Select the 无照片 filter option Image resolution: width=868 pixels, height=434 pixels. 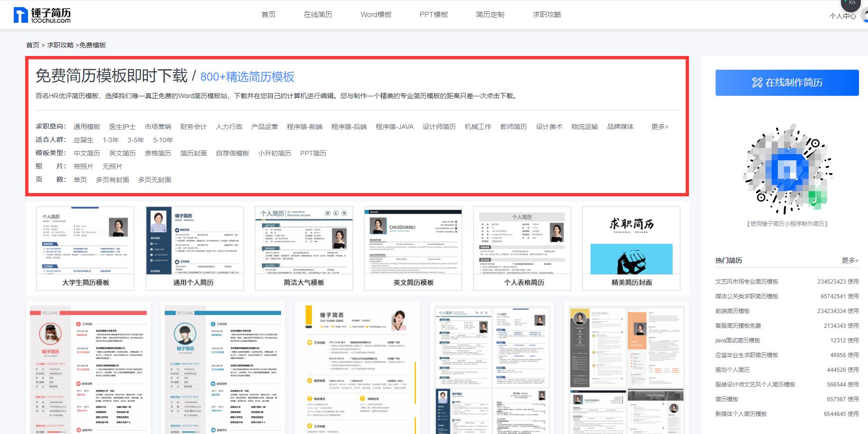click(x=113, y=166)
